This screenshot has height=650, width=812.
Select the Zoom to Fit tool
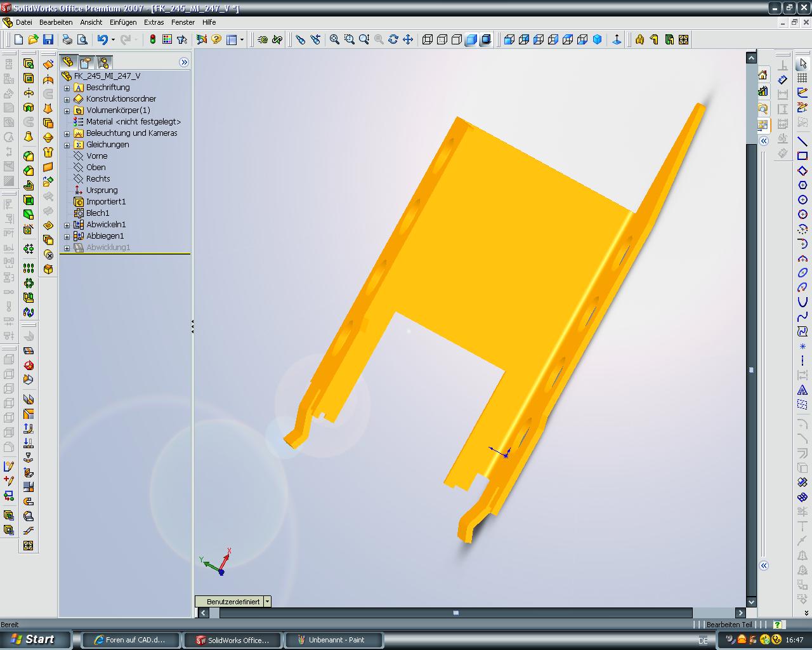pos(334,39)
